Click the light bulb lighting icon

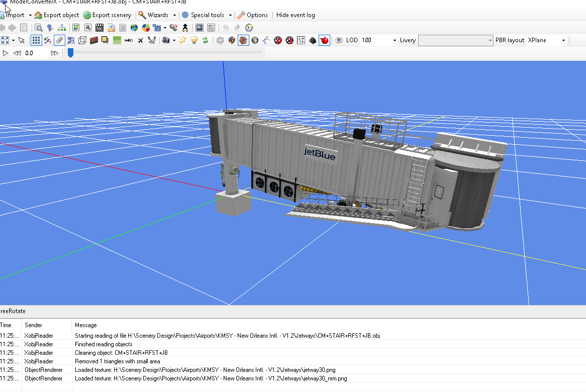coord(193,40)
